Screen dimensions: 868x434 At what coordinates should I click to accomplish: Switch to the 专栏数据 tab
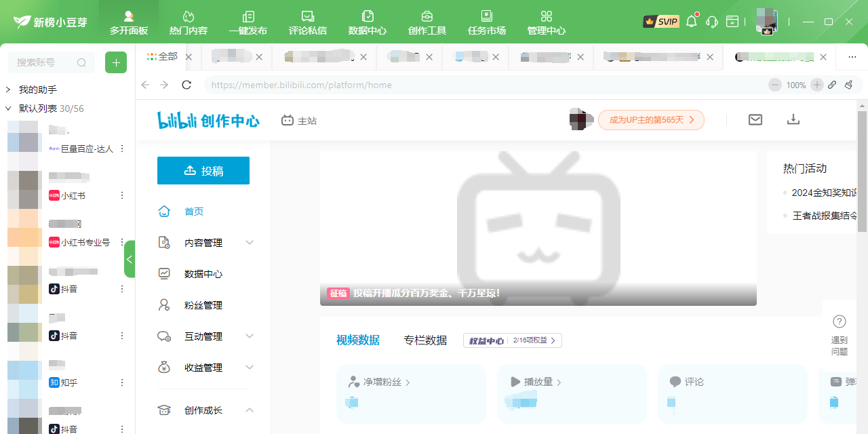[x=425, y=340]
